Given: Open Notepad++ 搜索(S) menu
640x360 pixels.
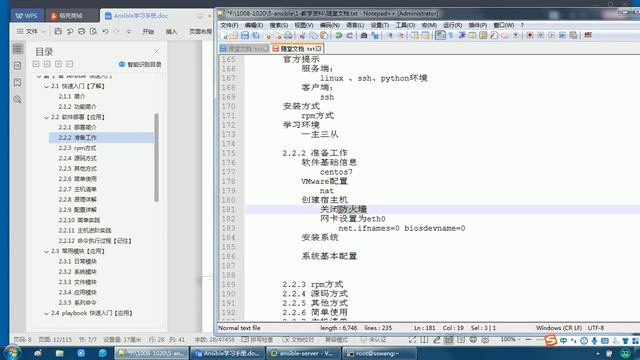Looking at the screenshot, I should [278, 25].
